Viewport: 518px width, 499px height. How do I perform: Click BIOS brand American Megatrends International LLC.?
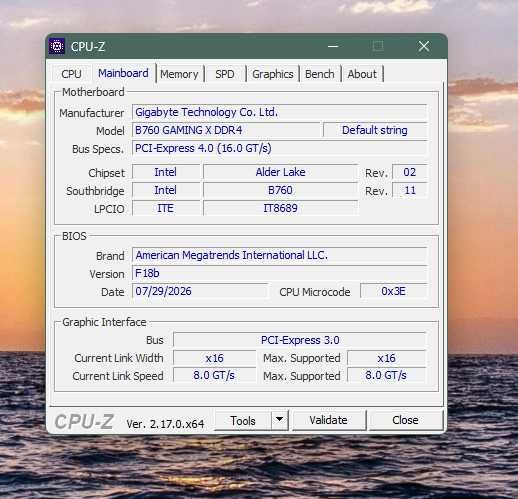(279, 255)
